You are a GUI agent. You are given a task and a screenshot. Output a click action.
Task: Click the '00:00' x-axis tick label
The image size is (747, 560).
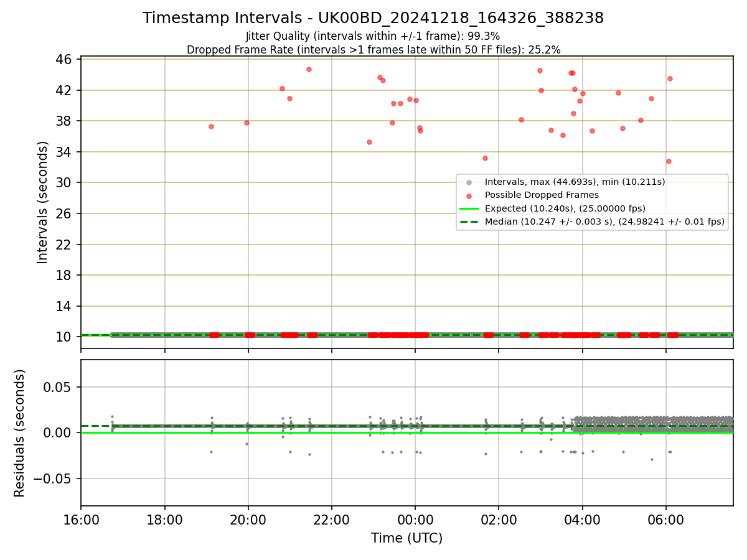(415, 519)
